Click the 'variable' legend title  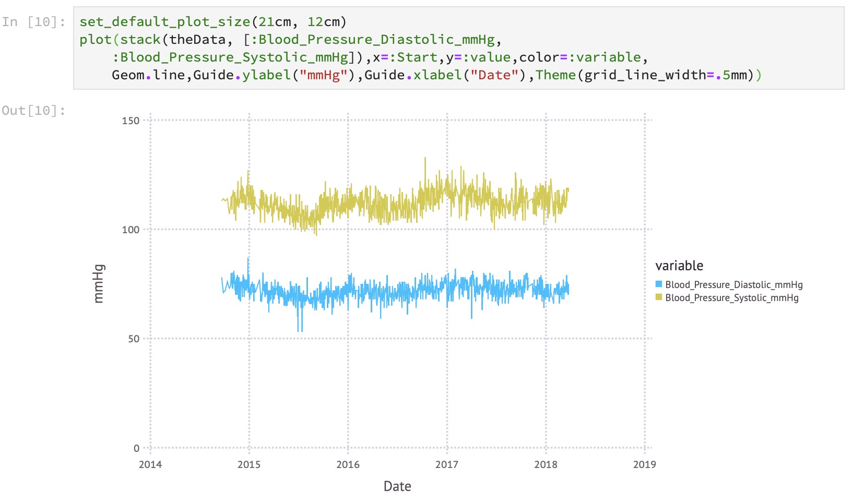pyautogui.click(x=679, y=266)
